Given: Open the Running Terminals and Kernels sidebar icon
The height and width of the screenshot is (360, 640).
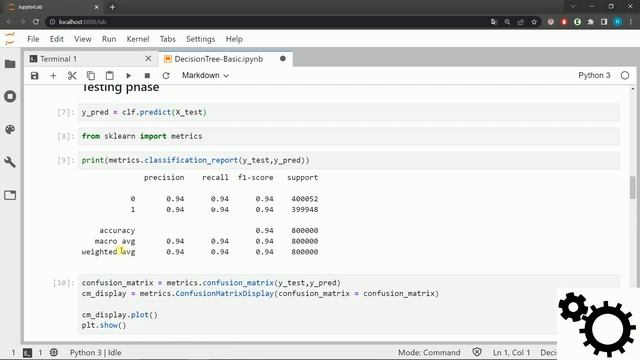Looking at the screenshot, I should (10, 96).
